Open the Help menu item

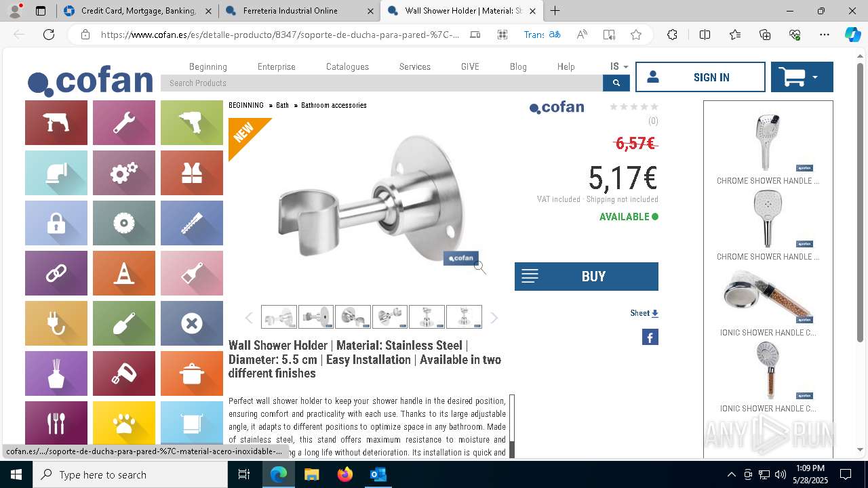(566, 66)
